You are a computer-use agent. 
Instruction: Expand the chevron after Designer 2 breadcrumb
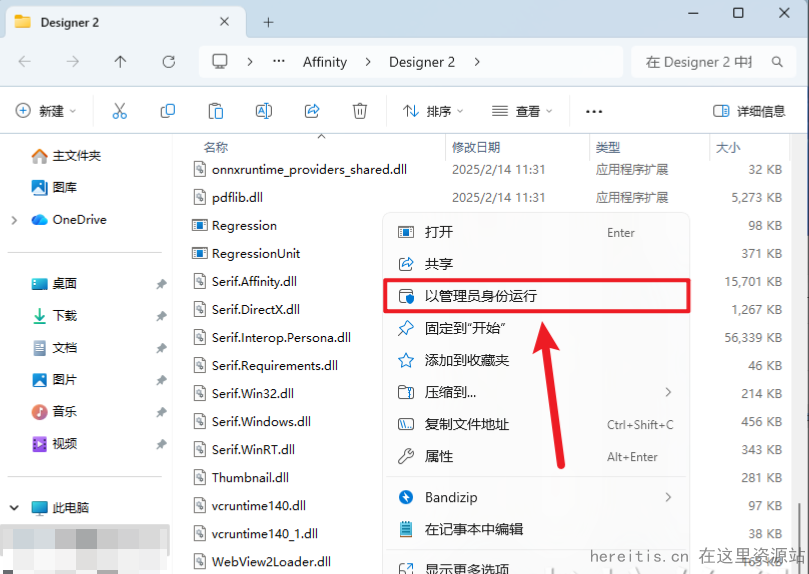pos(477,62)
